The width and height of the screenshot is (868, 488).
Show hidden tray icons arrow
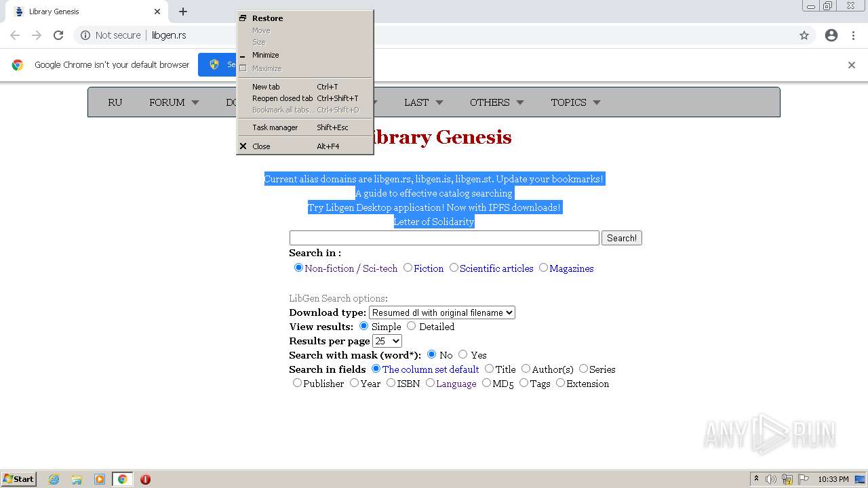point(756,479)
